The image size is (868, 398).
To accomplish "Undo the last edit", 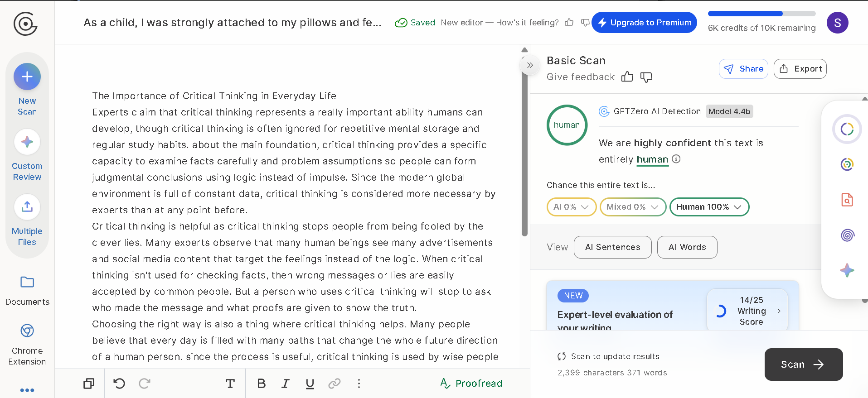I will pyautogui.click(x=119, y=384).
